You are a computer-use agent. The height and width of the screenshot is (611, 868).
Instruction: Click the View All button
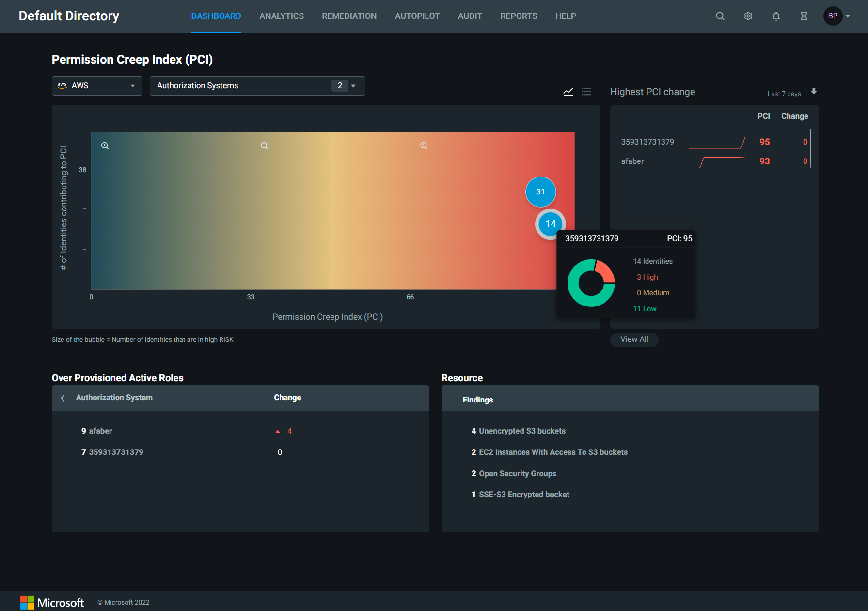pos(634,339)
